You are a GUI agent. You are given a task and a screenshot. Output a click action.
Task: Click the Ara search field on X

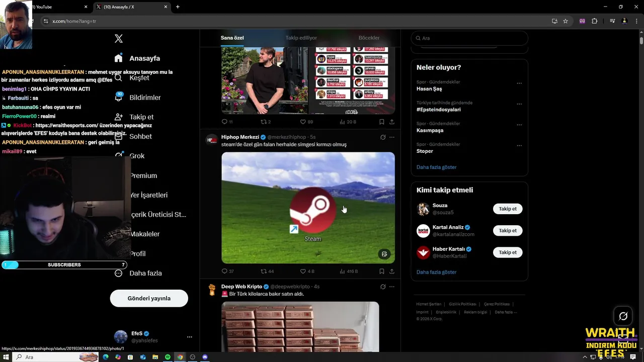469,38
